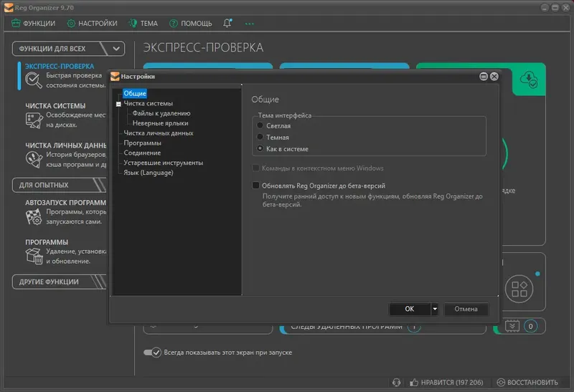The image size is (574, 392).
Task: Select Устаревшие инструменты tree item
Action: [164, 163]
